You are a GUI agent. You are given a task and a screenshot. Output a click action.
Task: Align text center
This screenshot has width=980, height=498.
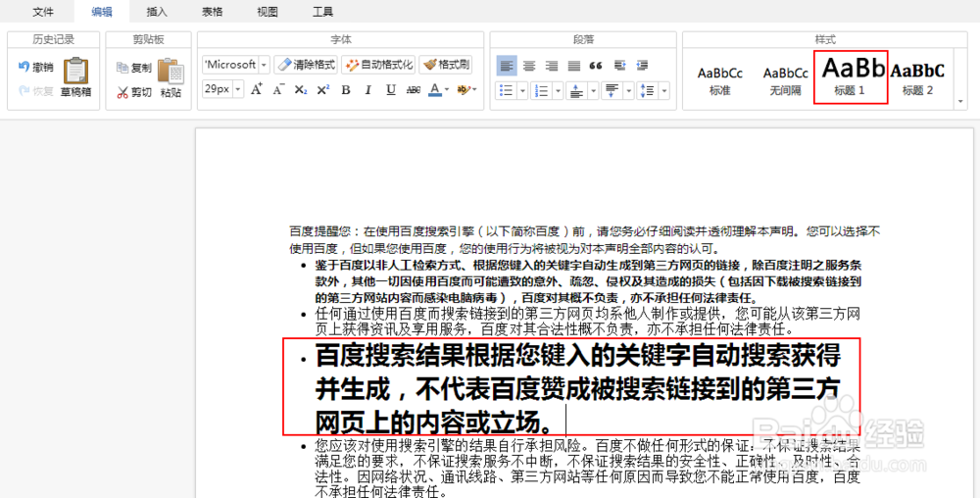click(x=529, y=66)
